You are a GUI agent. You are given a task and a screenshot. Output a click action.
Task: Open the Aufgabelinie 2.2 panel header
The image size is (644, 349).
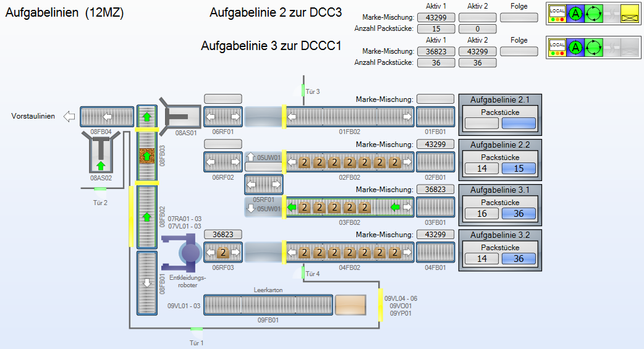point(499,144)
